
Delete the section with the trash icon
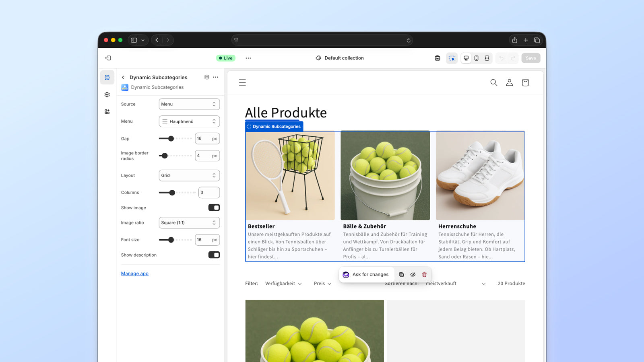(424, 274)
